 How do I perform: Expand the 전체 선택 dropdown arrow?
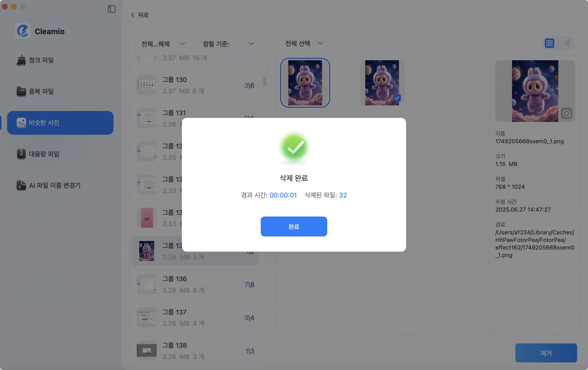coord(321,43)
